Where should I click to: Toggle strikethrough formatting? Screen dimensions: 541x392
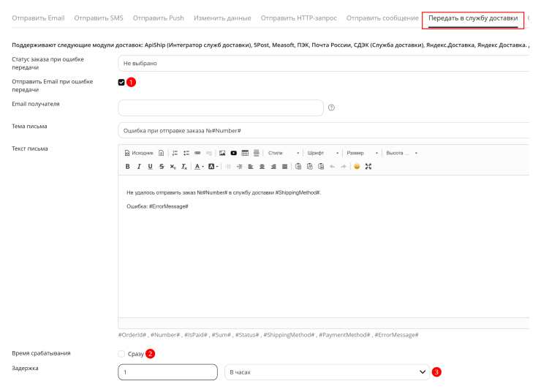162,166
